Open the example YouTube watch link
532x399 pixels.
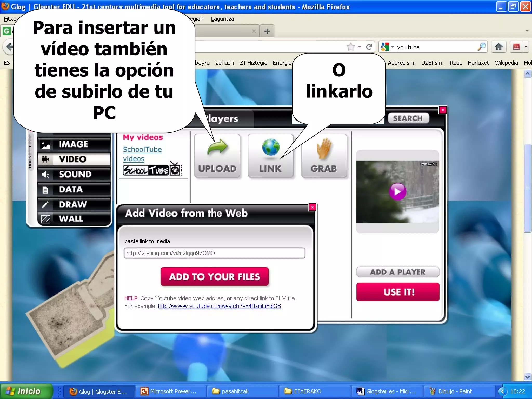[220, 306]
